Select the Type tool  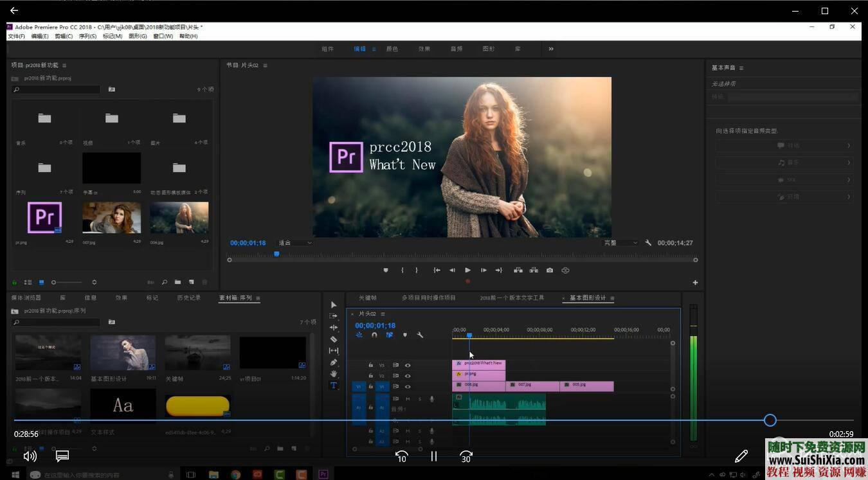point(333,386)
